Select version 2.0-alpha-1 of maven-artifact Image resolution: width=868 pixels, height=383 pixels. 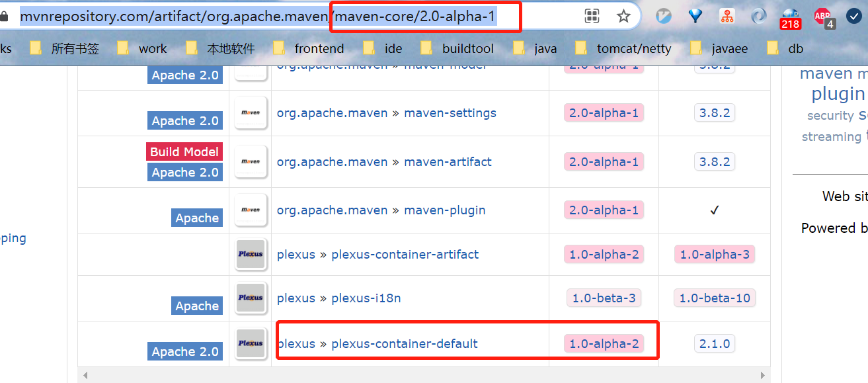(604, 161)
